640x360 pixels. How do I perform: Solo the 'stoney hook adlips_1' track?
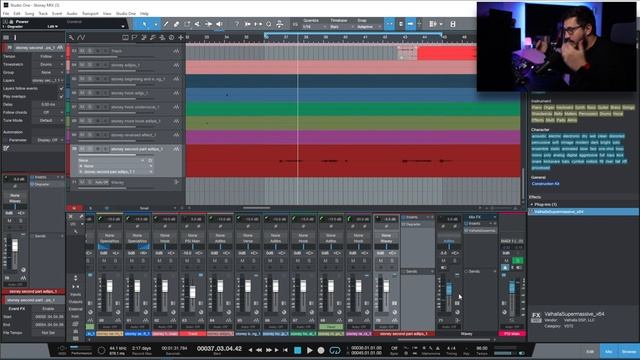click(x=90, y=93)
